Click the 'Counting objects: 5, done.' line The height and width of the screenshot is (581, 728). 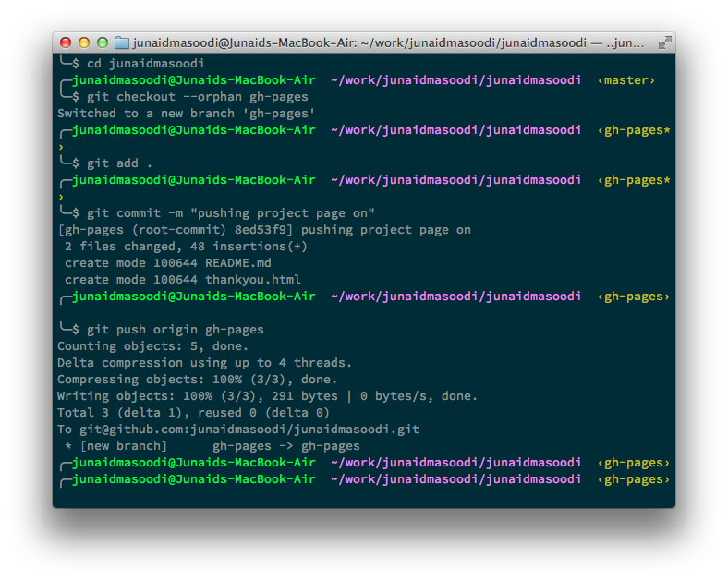pos(152,346)
